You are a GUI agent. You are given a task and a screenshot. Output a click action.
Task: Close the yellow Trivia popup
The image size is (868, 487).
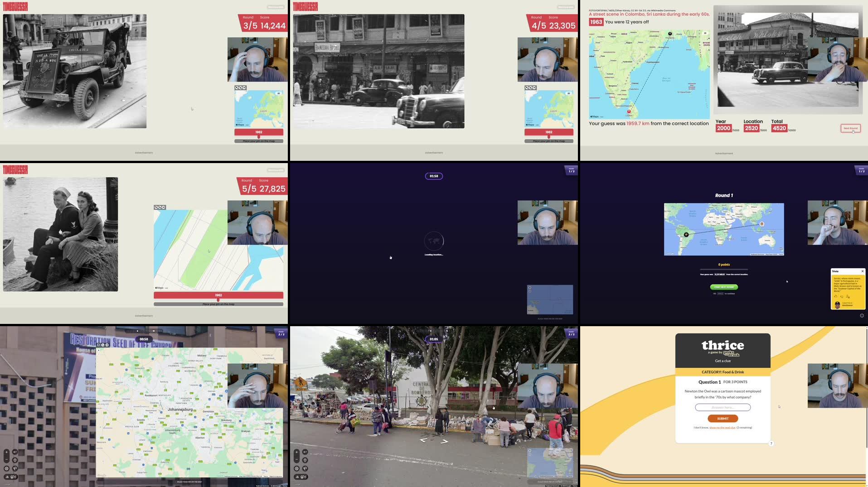tap(863, 271)
